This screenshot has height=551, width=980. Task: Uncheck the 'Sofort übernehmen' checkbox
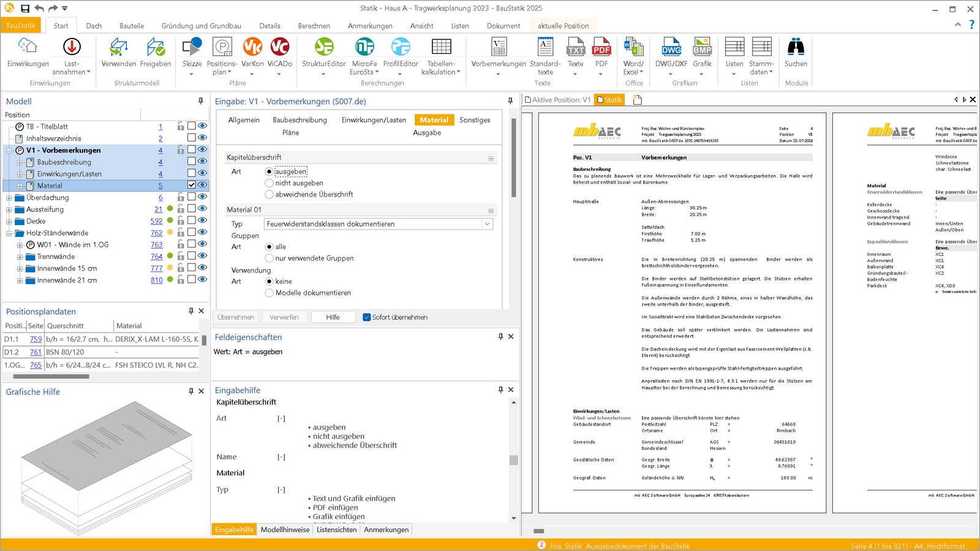point(367,317)
